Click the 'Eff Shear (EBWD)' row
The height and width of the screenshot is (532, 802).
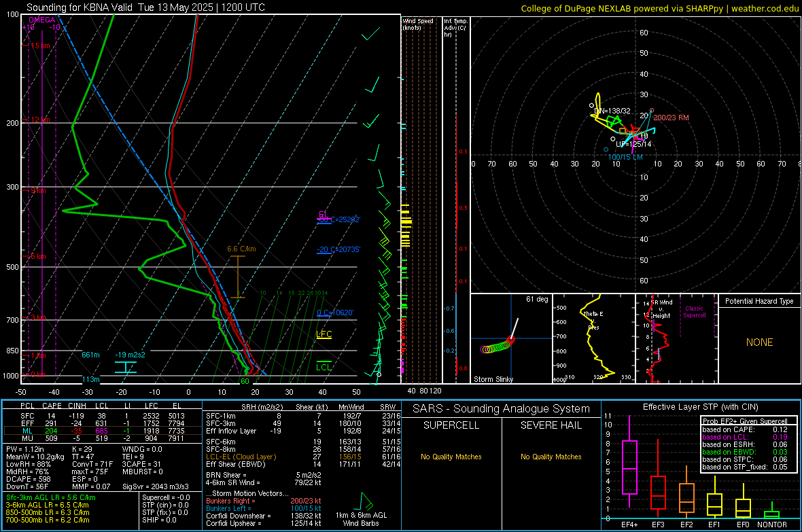point(303,464)
